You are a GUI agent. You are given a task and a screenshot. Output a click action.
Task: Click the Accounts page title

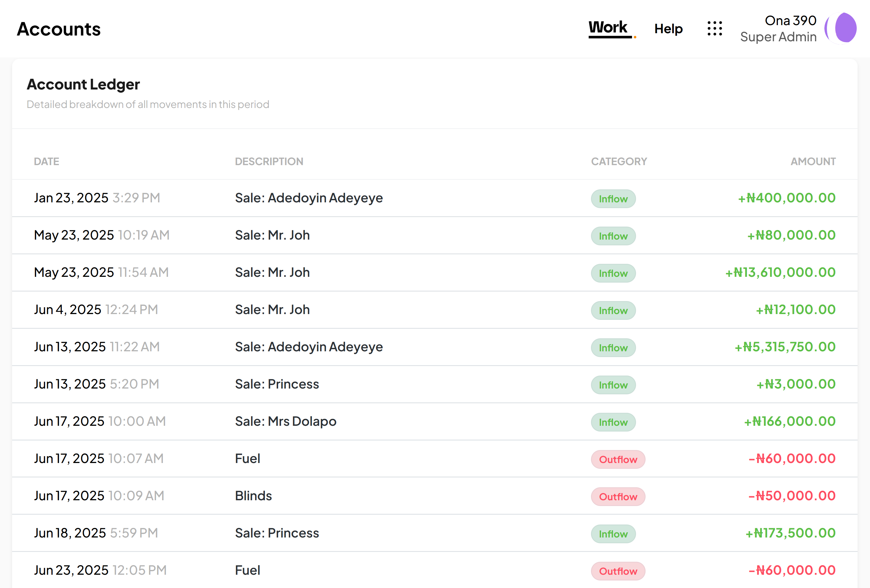[59, 29]
